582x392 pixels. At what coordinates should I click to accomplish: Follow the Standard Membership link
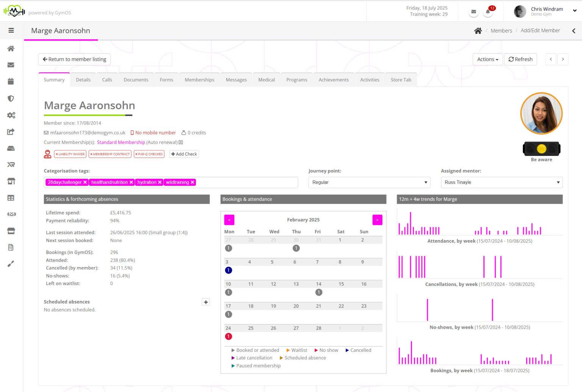pos(121,142)
